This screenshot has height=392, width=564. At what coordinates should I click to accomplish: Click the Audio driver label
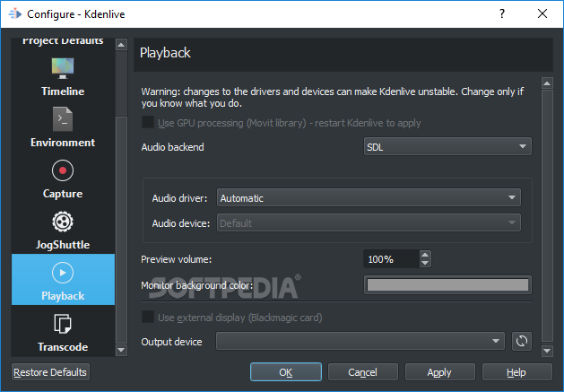[x=180, y=198]
